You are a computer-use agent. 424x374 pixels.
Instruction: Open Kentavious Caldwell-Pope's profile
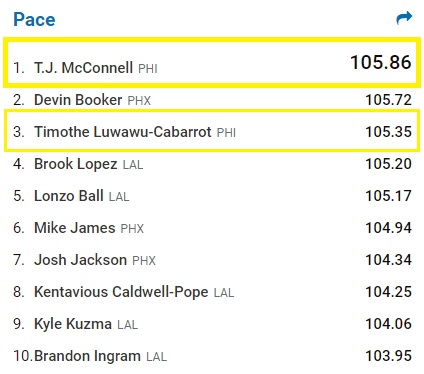point(121,292)
